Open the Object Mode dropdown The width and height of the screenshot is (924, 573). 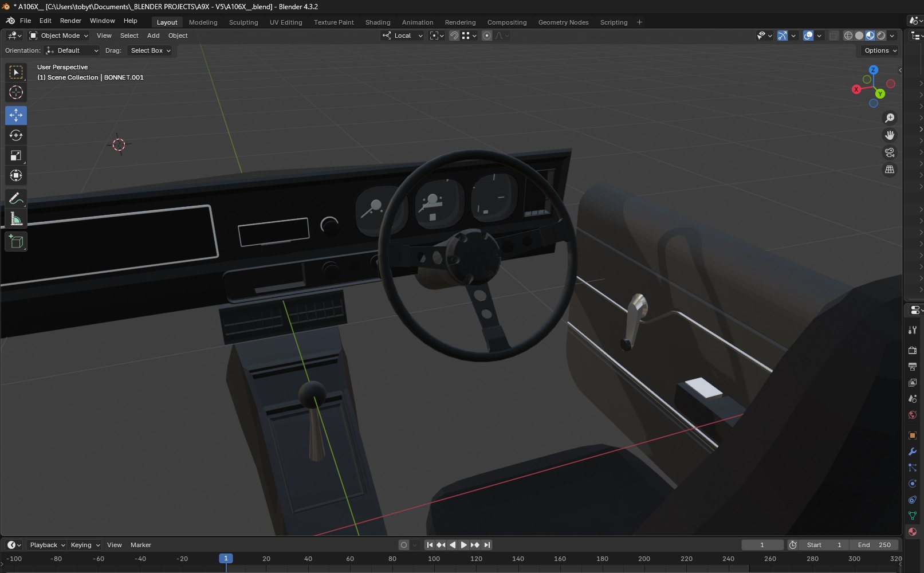tap(59, 36)
